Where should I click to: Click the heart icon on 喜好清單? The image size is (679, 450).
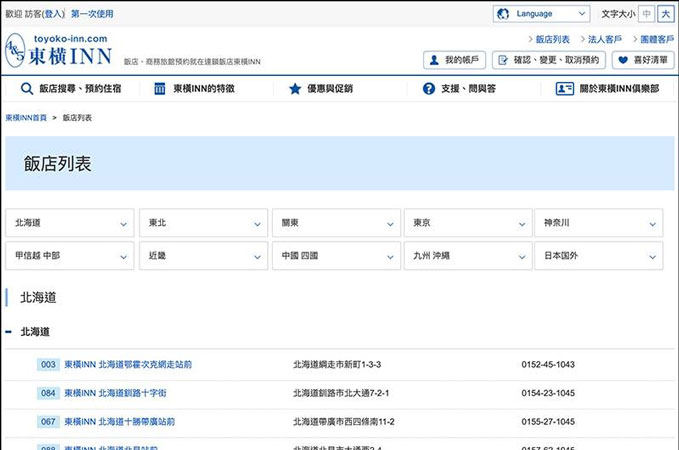point(623,60)
